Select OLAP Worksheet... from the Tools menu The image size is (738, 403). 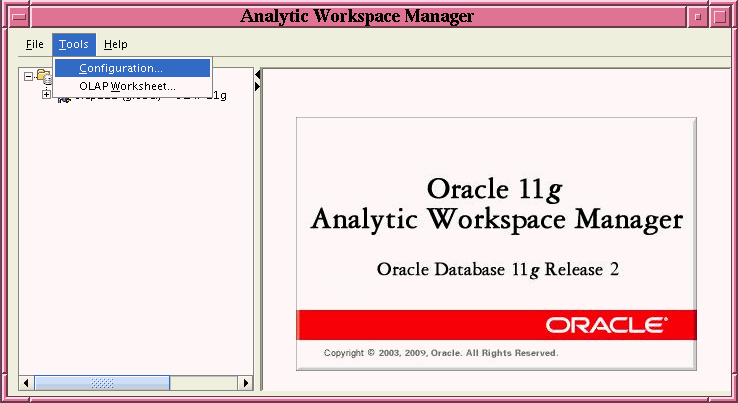127,86
